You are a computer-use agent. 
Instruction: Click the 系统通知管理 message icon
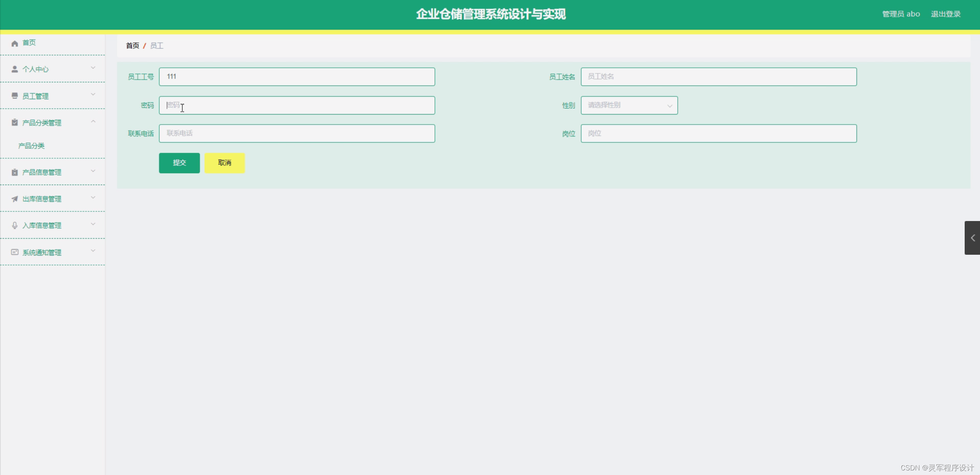click(15, 252)
